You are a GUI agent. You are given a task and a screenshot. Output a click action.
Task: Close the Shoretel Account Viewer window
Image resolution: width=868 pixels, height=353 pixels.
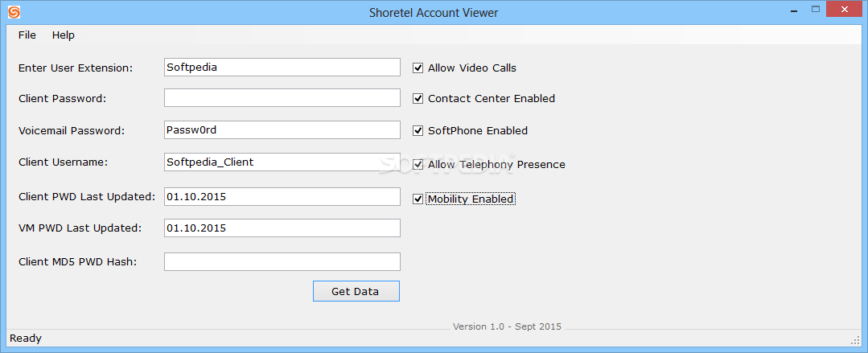coord(844,10)
